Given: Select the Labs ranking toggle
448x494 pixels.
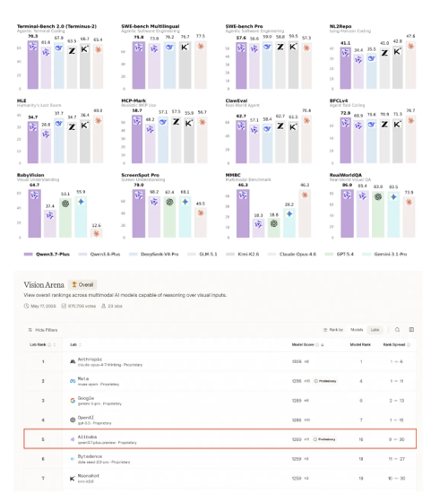Looking at the screenshot, I should pyautogui.click(x=375, y=330).
